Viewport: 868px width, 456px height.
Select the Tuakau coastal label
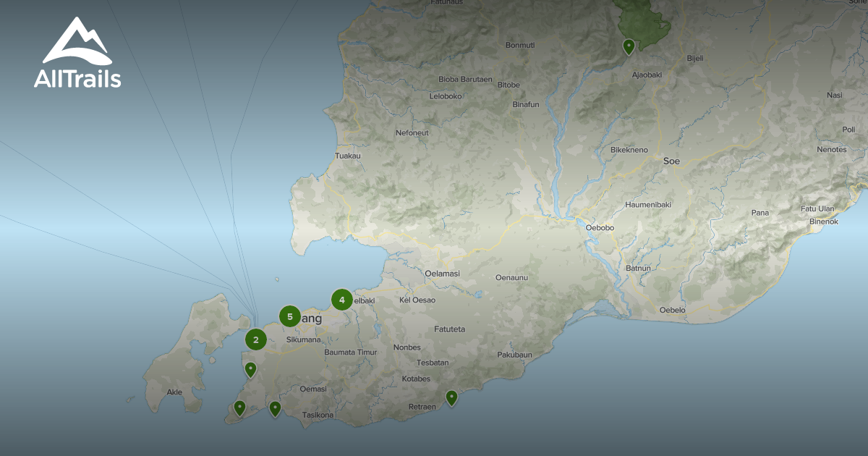pos(348,156)
